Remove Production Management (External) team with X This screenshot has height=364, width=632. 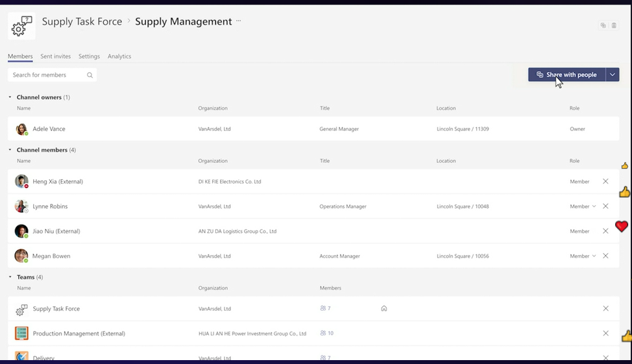[605, 334]
